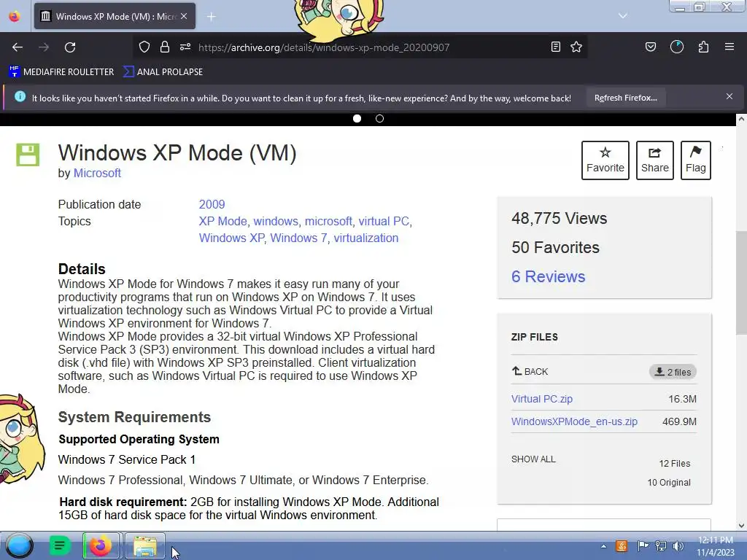Click the scrollbar down arrow
Image resolution: width=747 pixels, height=560 pixels.
pyautogui.click(x=741, y=525)
